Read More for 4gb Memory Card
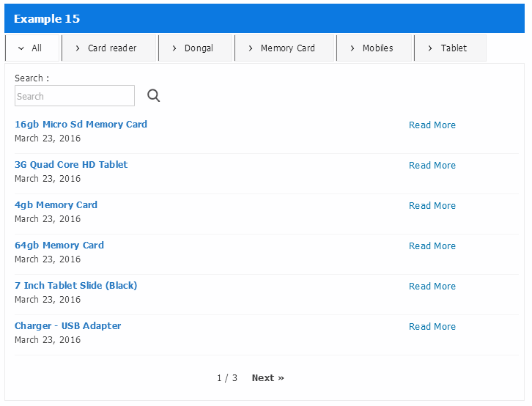532x406 pixels. pyautogui.click(x=432, y=206)
